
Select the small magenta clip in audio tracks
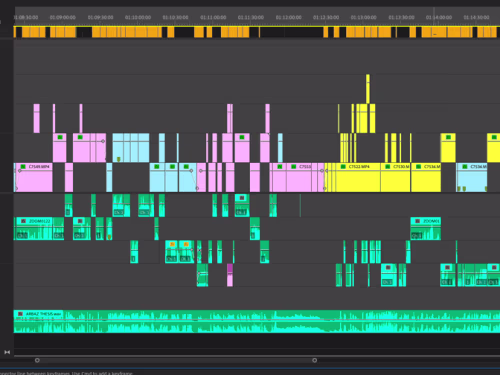tap(230, 275)
